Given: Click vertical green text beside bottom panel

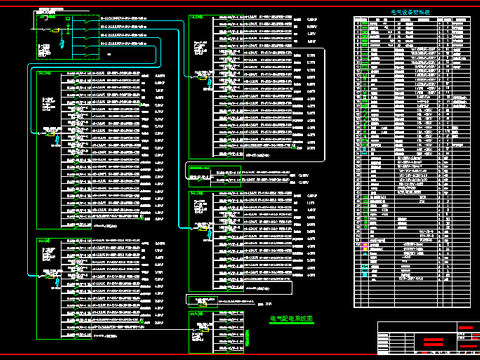Looking at the screenshot, I should 247,338.
